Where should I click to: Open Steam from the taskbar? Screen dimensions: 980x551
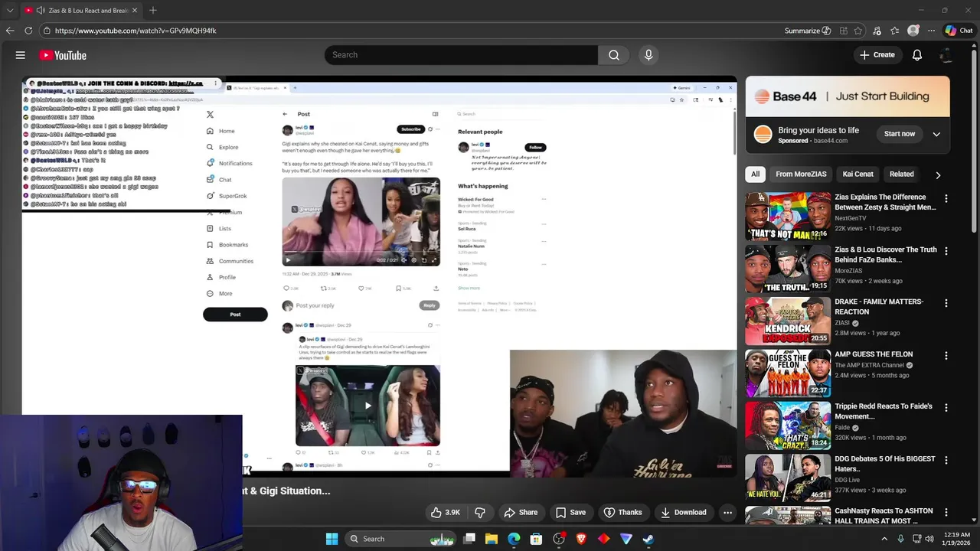[648, 539]
